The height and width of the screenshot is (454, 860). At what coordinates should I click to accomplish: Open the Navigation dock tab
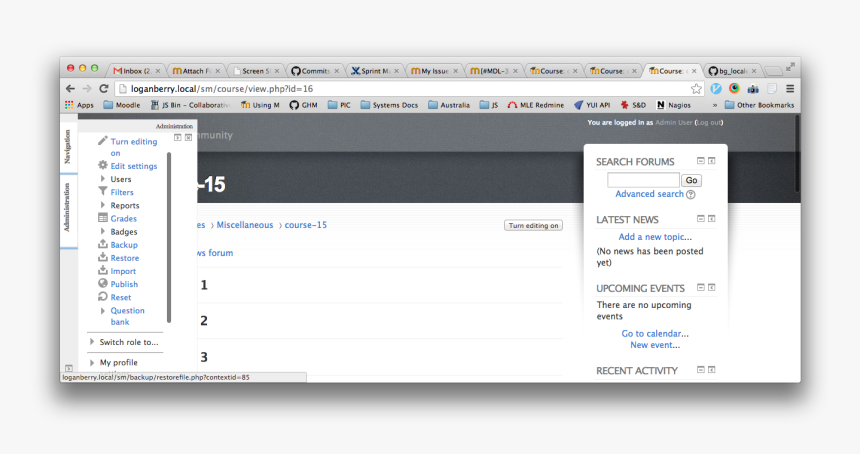coord(68,146)
